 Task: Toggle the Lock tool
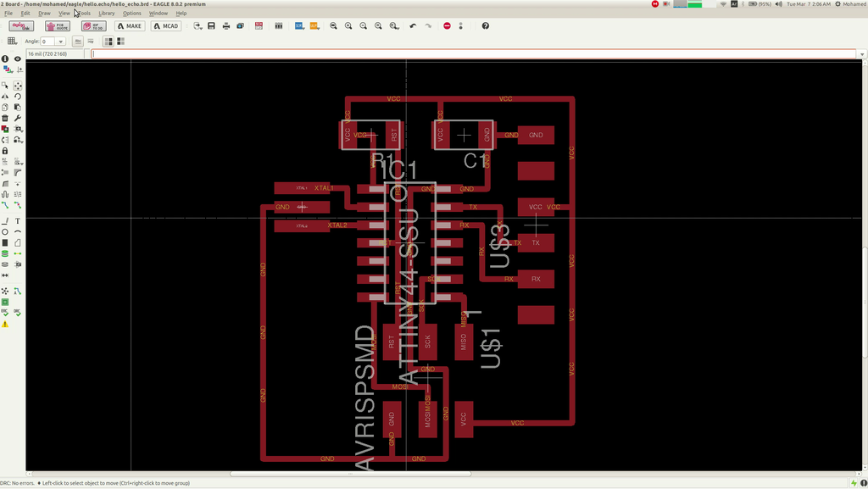[x=5, y=151]
